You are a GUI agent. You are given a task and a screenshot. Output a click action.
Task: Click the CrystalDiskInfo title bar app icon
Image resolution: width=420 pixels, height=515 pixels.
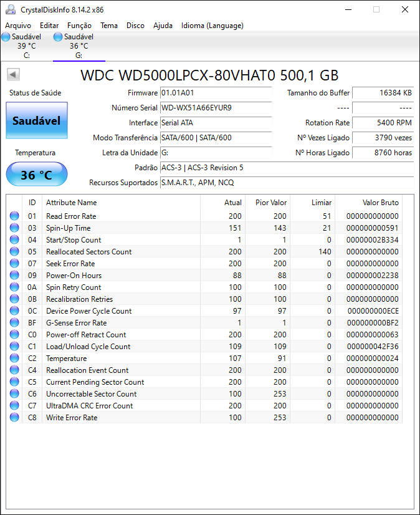tap(11, 9)
